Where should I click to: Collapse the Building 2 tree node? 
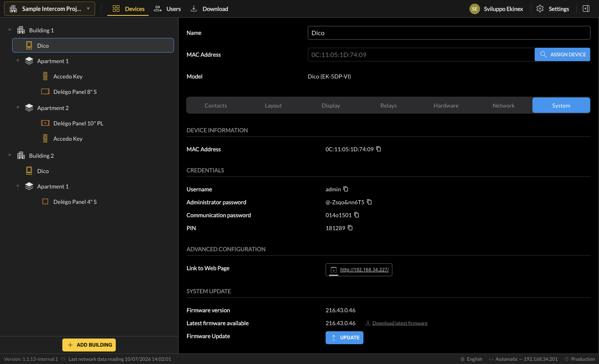coord(10,155)
